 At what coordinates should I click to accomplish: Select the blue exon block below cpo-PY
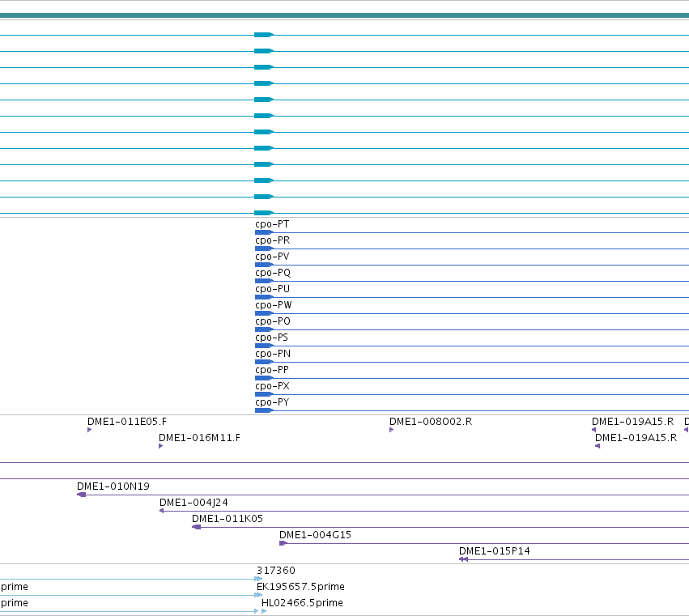click(264, 411)
